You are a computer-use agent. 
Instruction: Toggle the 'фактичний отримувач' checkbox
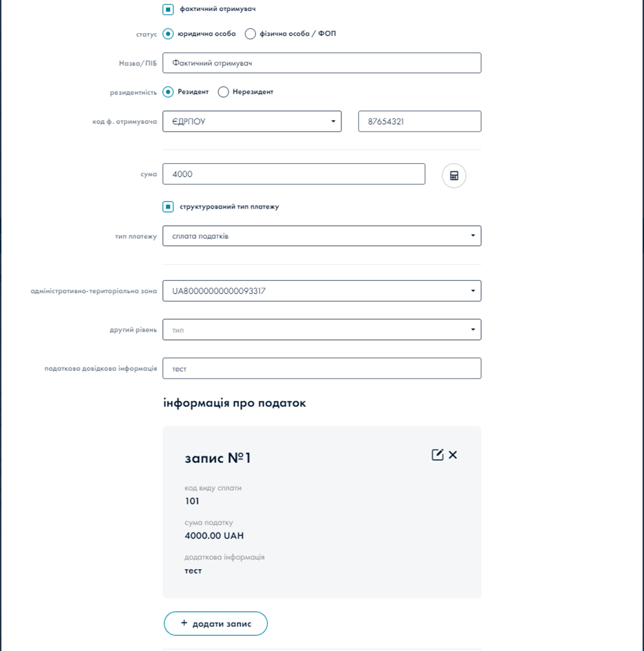tap(168, 10)
